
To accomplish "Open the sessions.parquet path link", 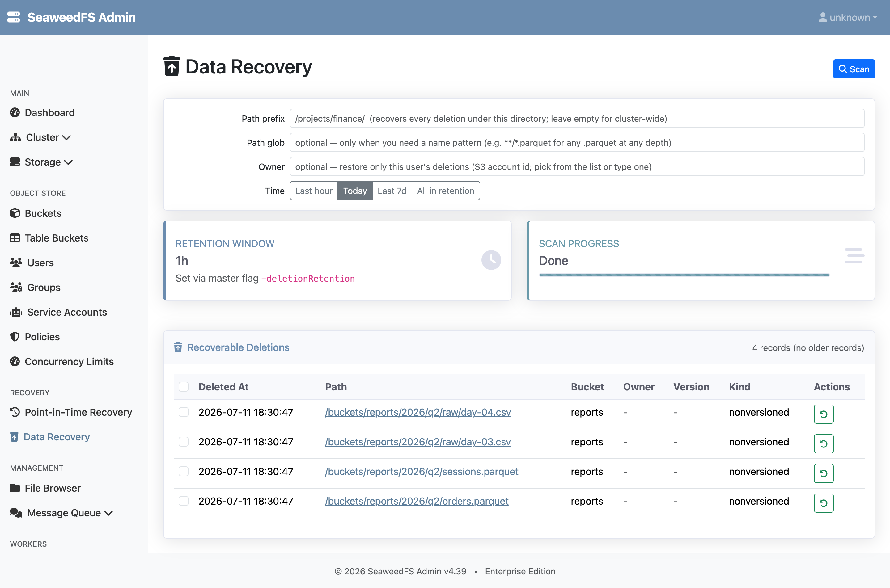I will click(422, 471).
